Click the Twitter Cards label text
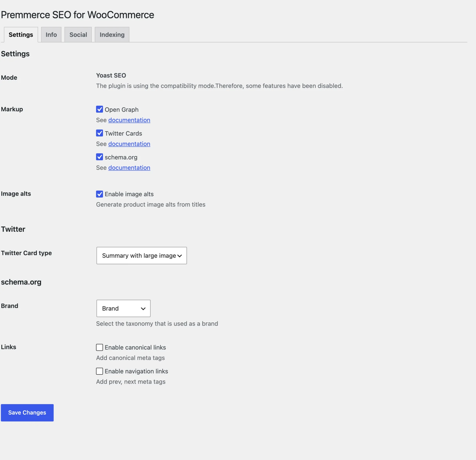This screenshot has height=460, width=476. (x=123, y=133)
